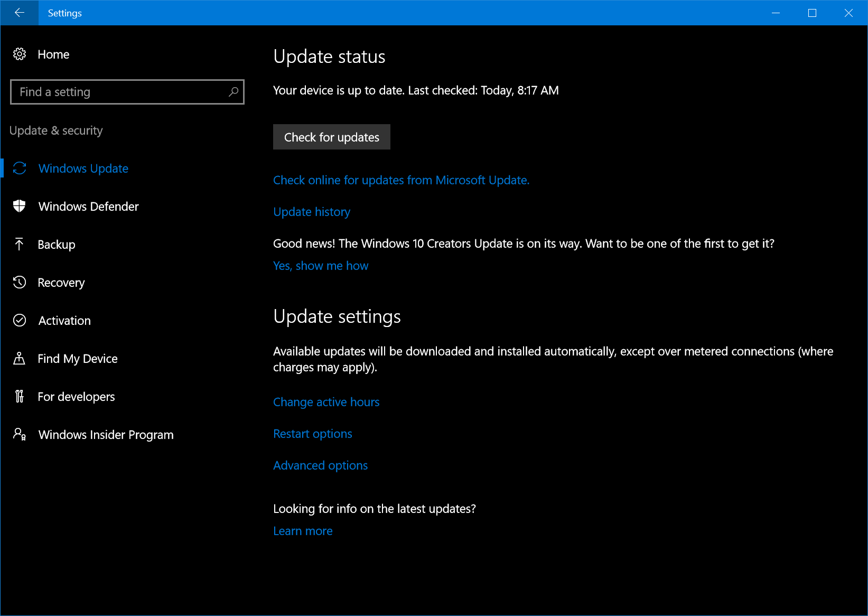Open the Update history link
868x616 pixels.
312,212
